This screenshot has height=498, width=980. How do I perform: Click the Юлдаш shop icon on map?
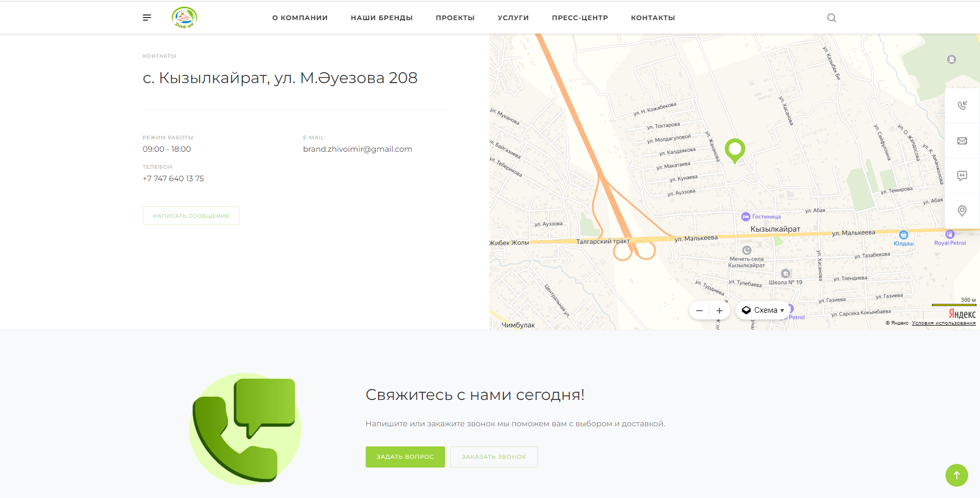coord(903,235)
